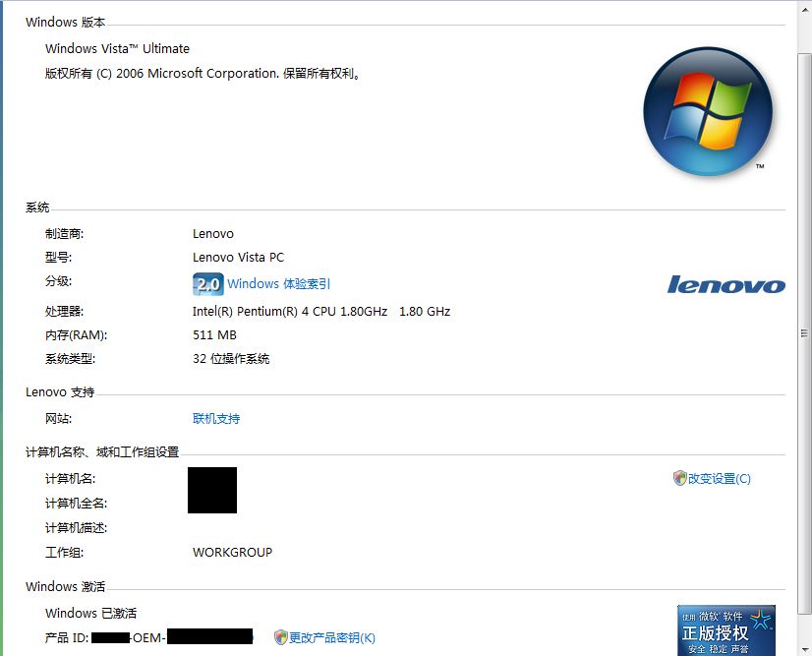Click the 内存(RAM) label
812x656 pixels.
pyautogui.click(x=76, y=335)
